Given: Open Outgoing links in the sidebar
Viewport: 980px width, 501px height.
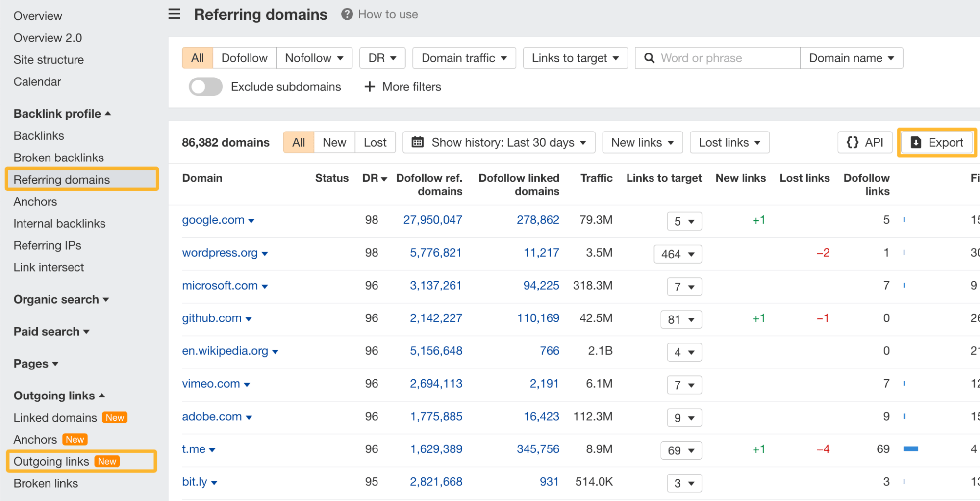Looking at the screenshot, I should pyautogui.click(x=51, y=461).
